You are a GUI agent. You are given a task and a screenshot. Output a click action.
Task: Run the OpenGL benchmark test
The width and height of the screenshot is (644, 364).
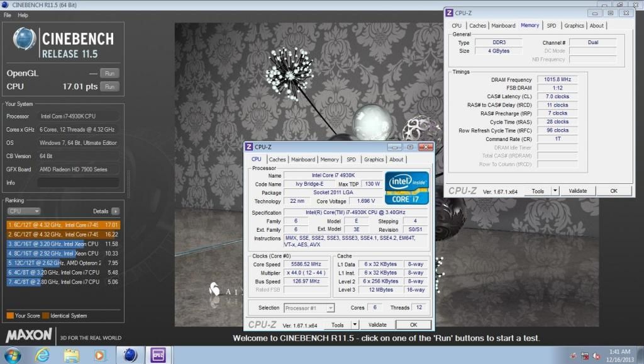pos(109,74)
